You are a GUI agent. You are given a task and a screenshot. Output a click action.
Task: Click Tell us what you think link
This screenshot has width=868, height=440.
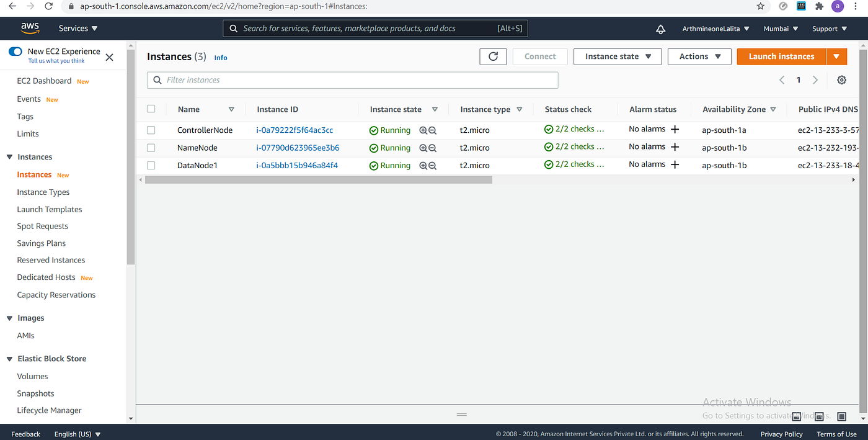[x=56, y=61]
